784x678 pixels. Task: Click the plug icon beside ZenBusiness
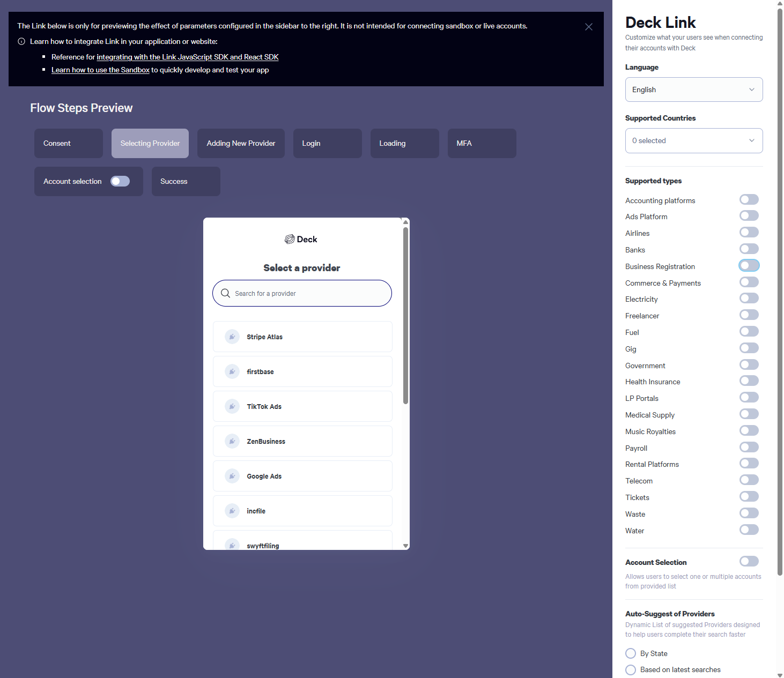pyautogui.click(x=232, y=441)
